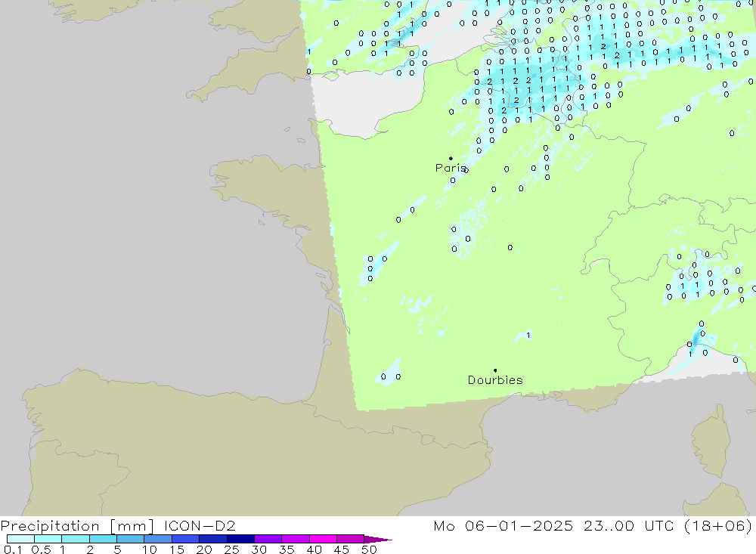The width and height of the screenshot is (756, 554).
Task: Click the '50' legend scale label
Action: 369,549
